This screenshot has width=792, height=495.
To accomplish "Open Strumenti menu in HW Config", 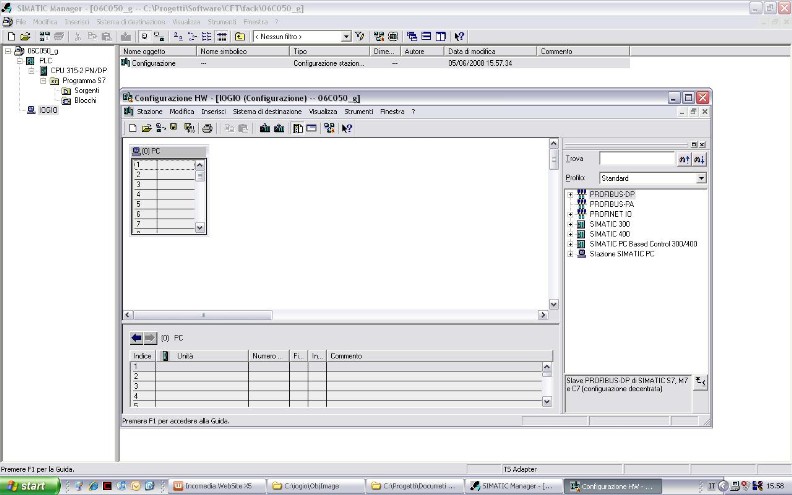I will (x=359, y=112).
